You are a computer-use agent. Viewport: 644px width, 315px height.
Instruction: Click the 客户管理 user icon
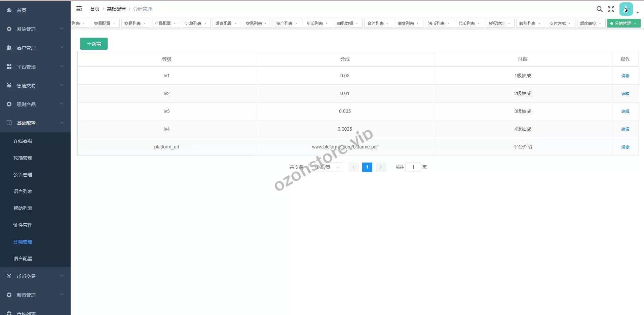tap(9, 48)
